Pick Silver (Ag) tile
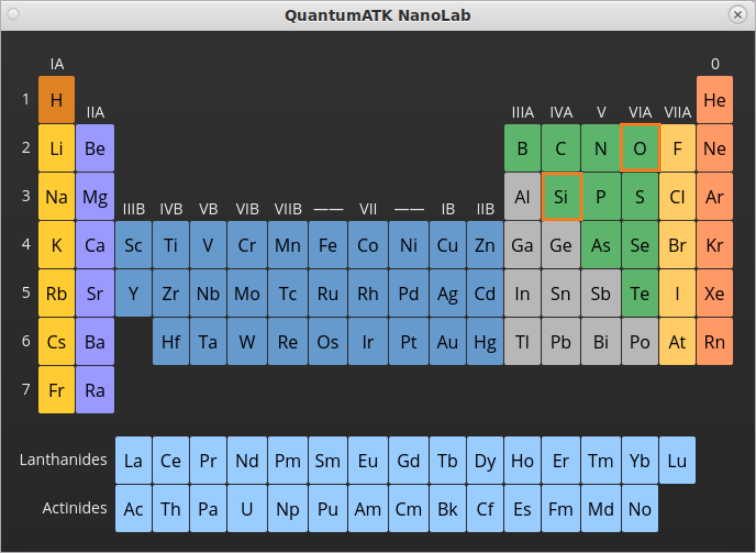The width and height of the screenshot is (756, 553). pos(448,293)
